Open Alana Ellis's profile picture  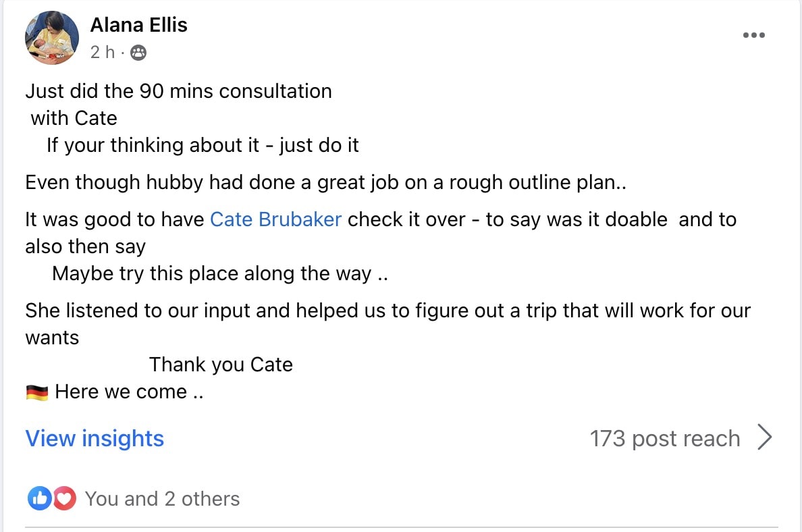tap(52, 38)
